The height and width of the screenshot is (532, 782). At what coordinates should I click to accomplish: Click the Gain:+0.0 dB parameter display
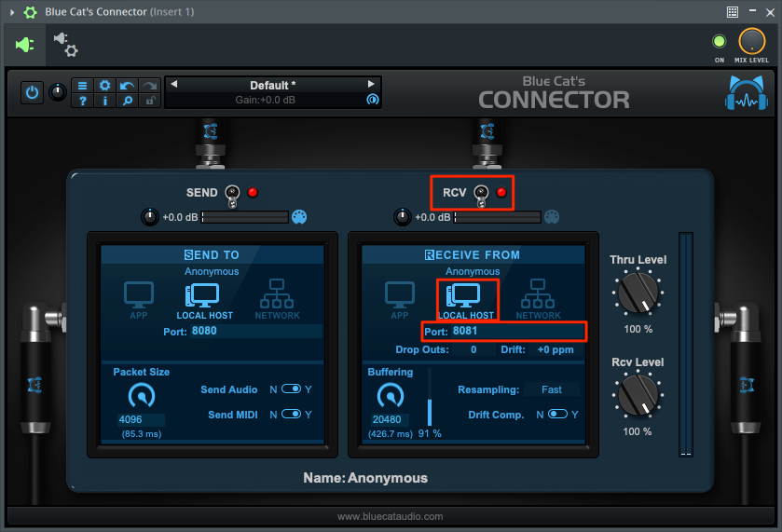[266, 100]
